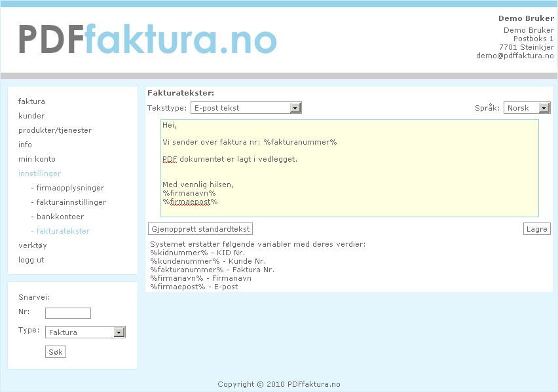
Task: Open produkter/tjenester page
Action: coord(55,130)
